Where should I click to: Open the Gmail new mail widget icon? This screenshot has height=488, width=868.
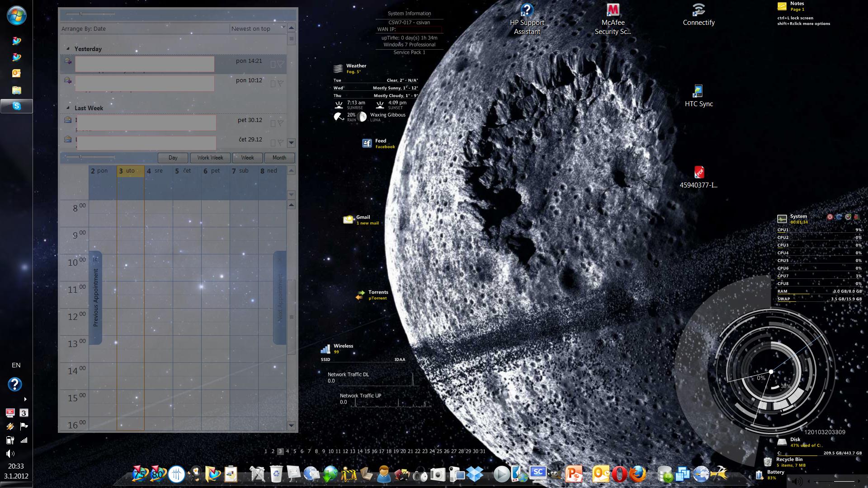(x=348, y=220)
